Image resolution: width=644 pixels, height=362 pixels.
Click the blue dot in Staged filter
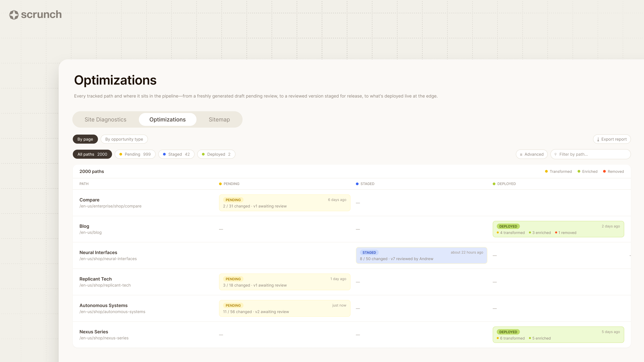click(164, 154)
